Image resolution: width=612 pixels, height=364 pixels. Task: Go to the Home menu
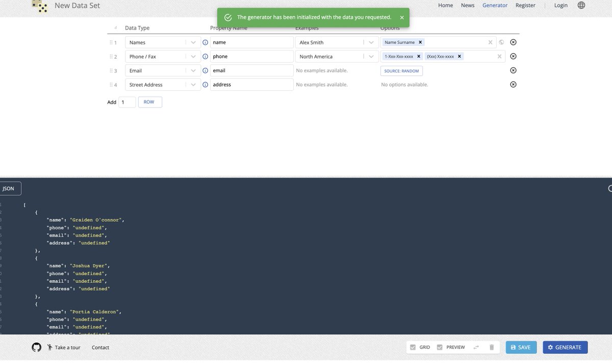click(x=445, y=5)
